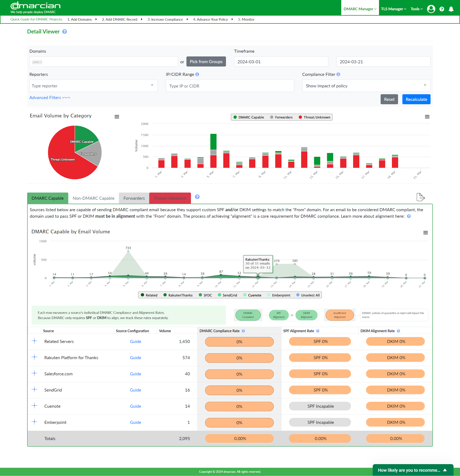The width and height of the screenshot is (460, 476).
Task: Click Pick from Groups button for domains
Action: [x=206, y=62]
